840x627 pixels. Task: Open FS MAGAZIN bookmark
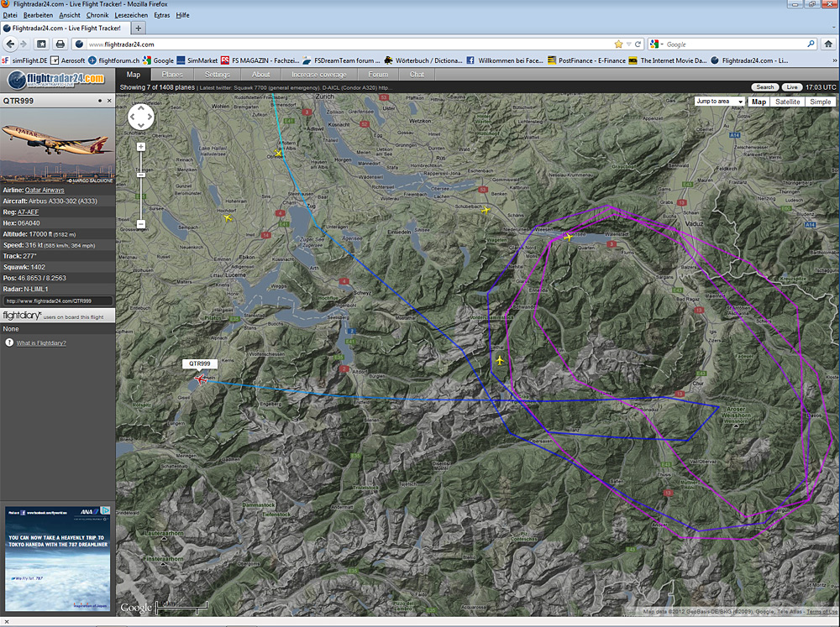(260, 60)
